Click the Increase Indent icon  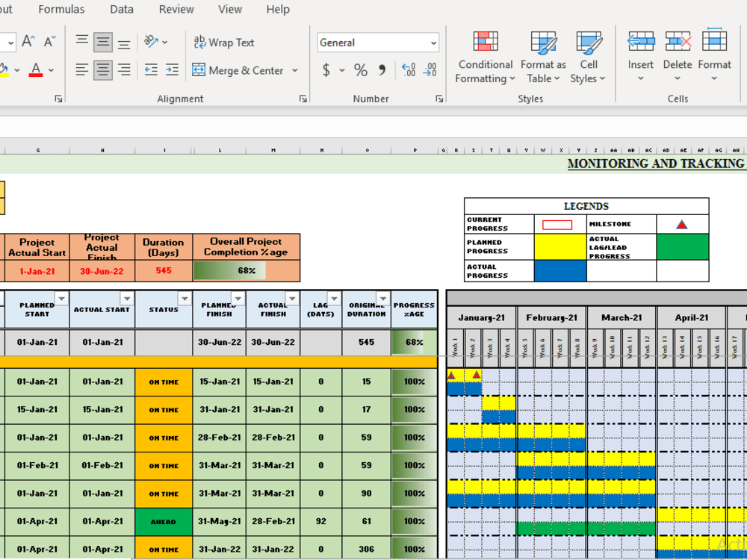(172, 70)
